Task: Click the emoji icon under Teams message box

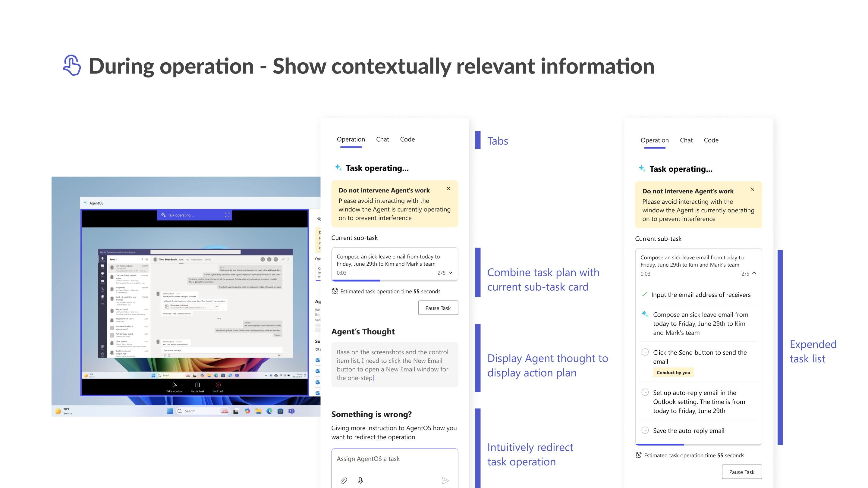Action: [169, 355]
